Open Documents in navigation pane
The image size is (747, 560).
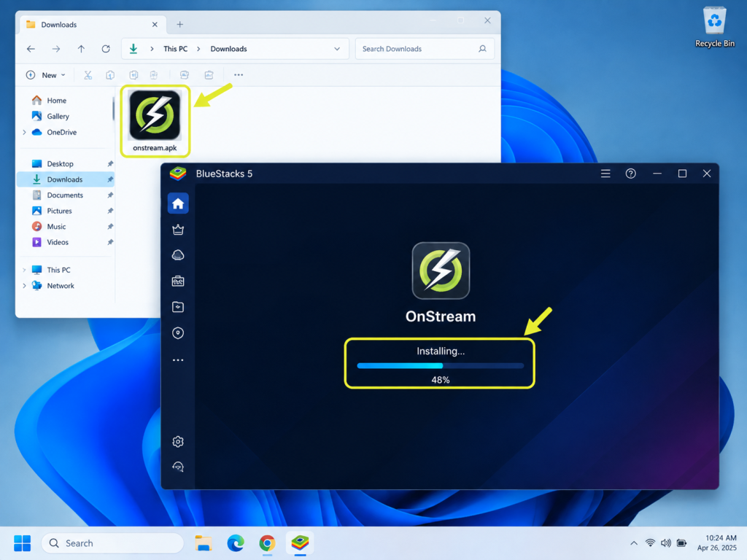(x=66, y=195)
